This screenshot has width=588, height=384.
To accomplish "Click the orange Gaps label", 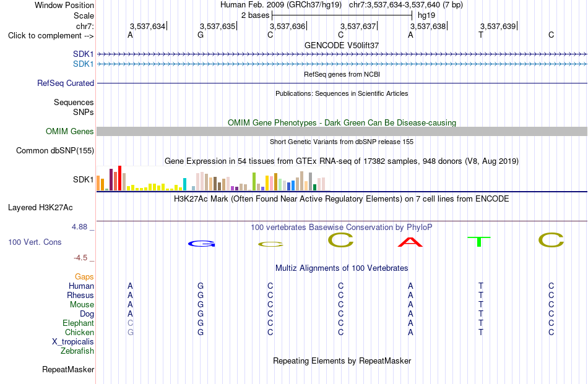I will point(84,277).
